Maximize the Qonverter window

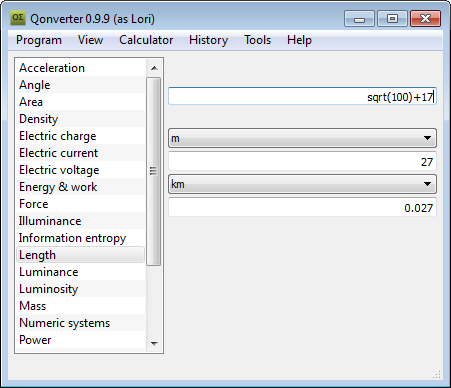[392, 18]
